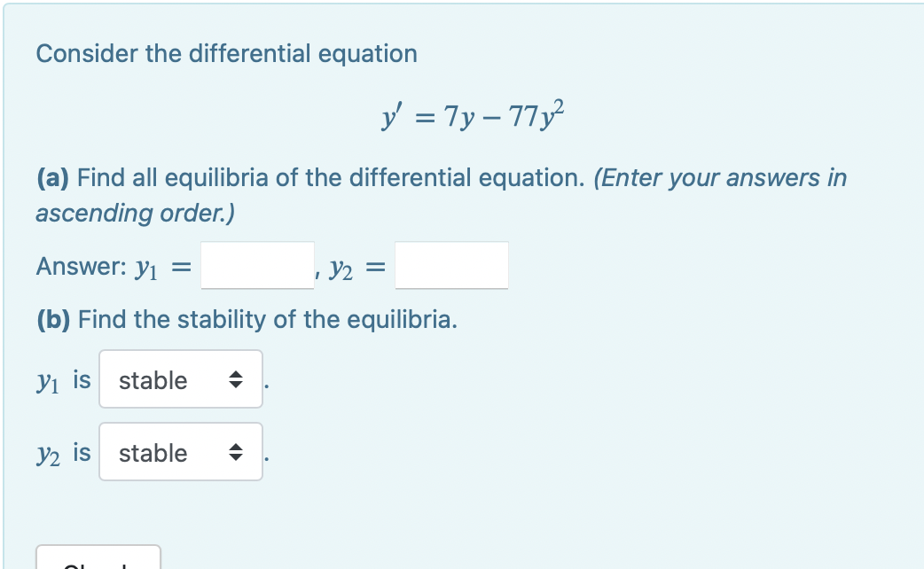
Task: Click the up-down chevron on y₁ stability selector
Action: point(236,379)
